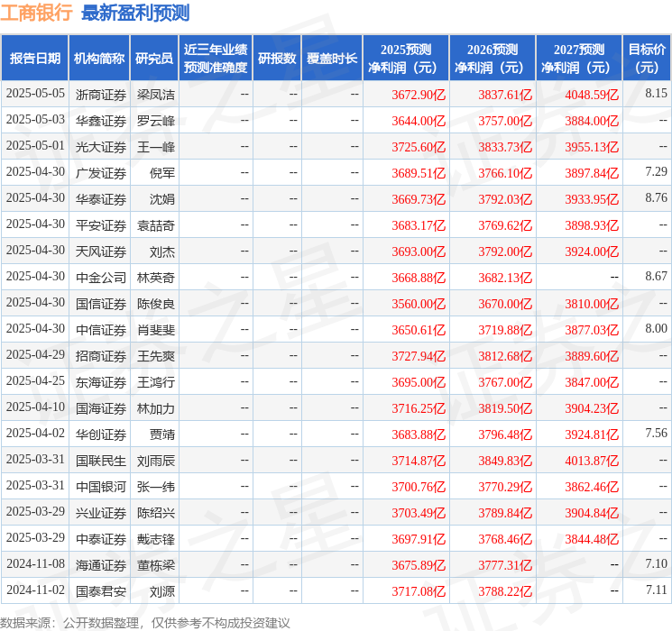Viewport: 672px width, 631px height.
Task: Click the 中国银河 institution cell
Action: coord(101,487)
